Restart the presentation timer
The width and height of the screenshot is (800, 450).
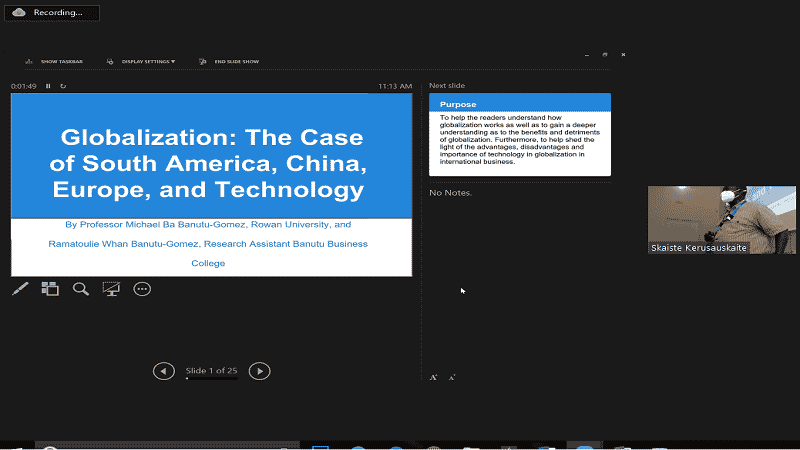pos(63,86)
